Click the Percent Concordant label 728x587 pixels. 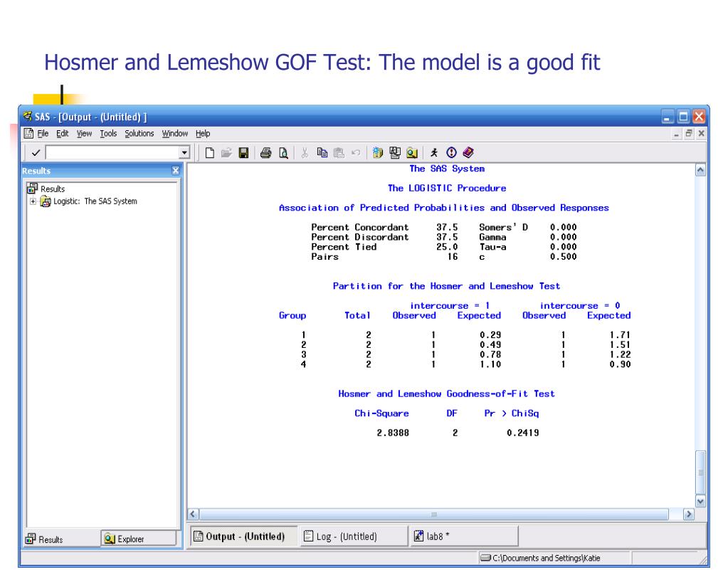point(360,228)
